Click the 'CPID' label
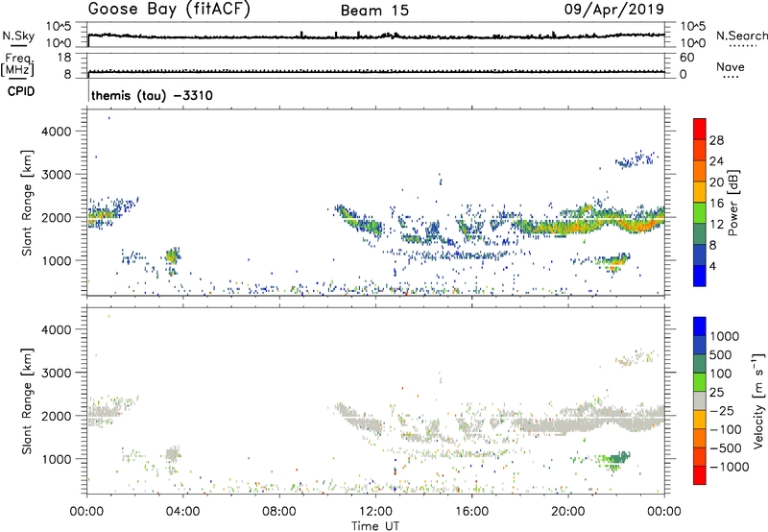The height and width of the screenshot is (532, 768). point(21,91)
